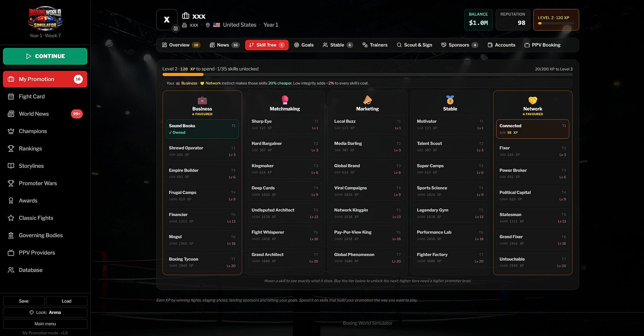This screenshot has height=336, width=644.
Task: Open the Sponsors tab
Action: point(460,45)
